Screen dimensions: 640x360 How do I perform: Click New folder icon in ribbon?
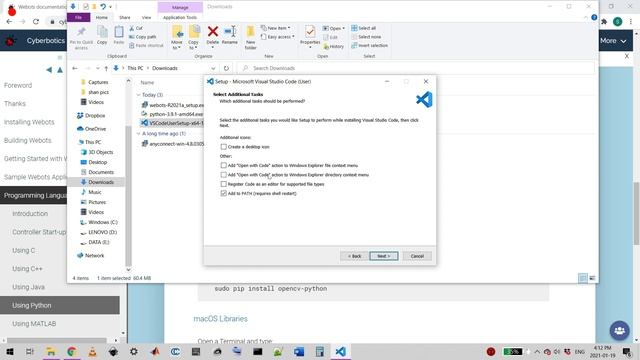[x=251, y=37]
